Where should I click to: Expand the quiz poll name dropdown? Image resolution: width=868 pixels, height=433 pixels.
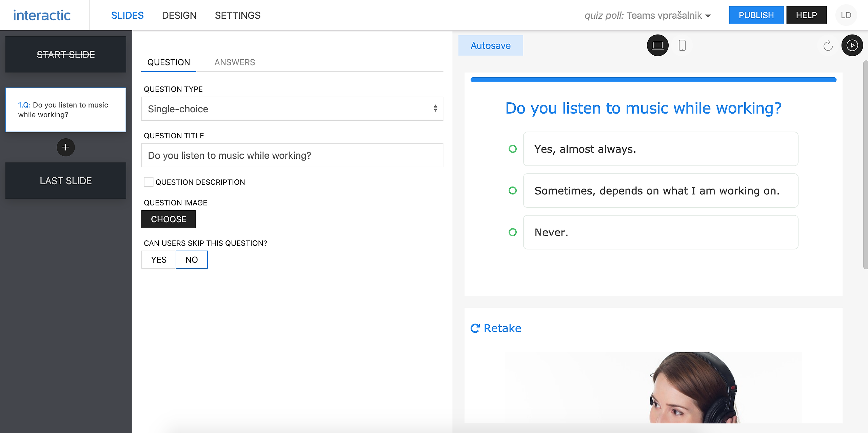click(708, 16)
